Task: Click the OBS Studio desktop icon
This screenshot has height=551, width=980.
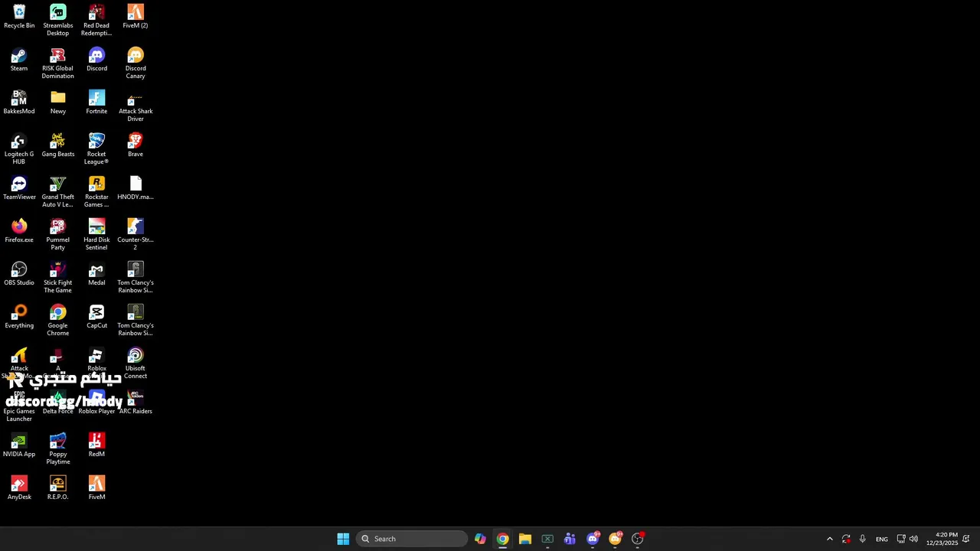Action: (x=19, y=274)
